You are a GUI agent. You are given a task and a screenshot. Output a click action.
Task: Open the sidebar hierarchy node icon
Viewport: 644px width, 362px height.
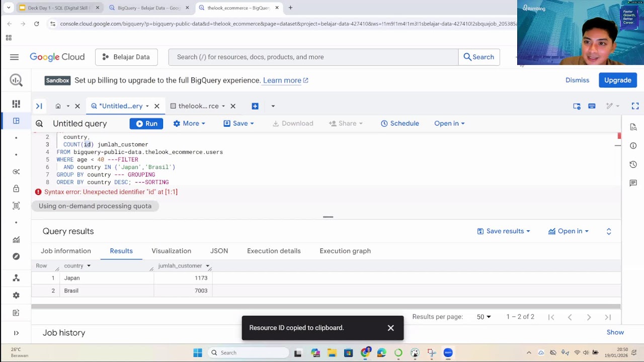[x=16, y=278]
